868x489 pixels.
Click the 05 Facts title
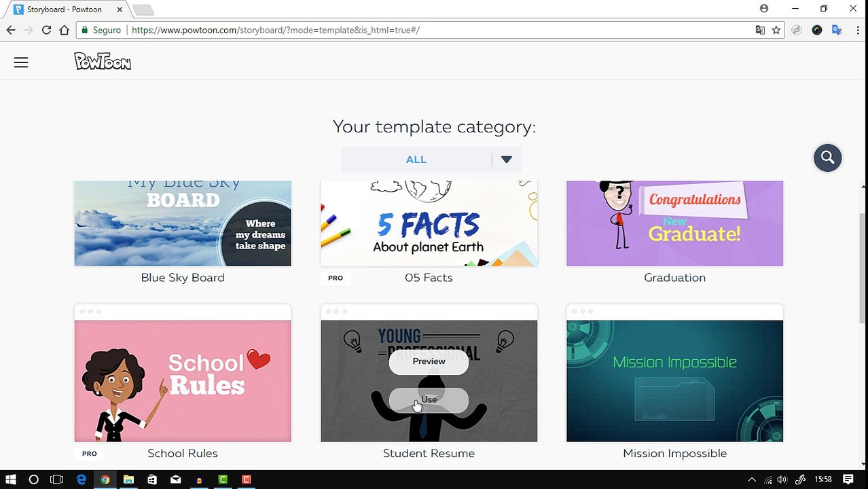(x=429, y=278)
